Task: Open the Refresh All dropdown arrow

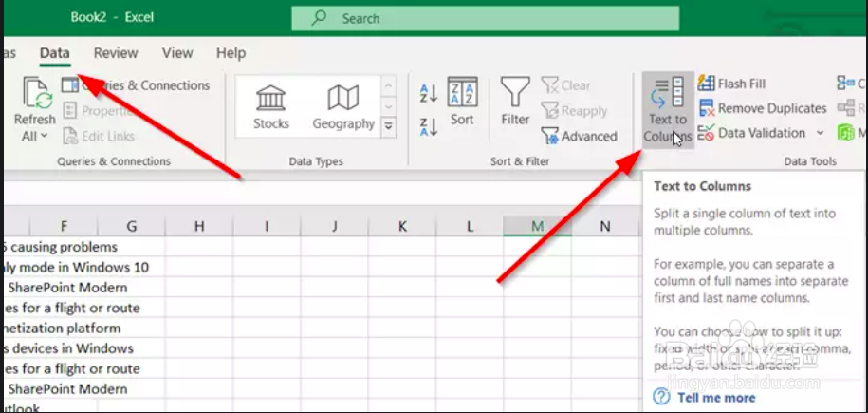Action: [44, 137]
